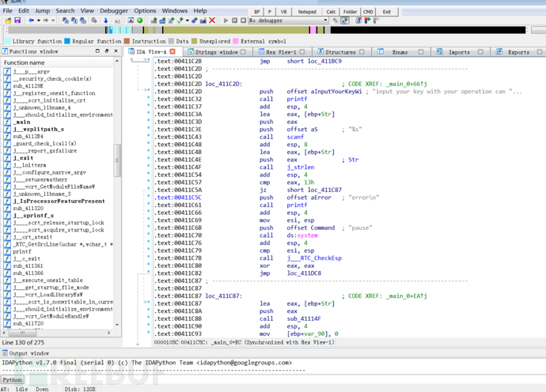This screenshot has height=392, width=546.
Task: Switch to the Imports tab
Action: click(x=458, y=52)
